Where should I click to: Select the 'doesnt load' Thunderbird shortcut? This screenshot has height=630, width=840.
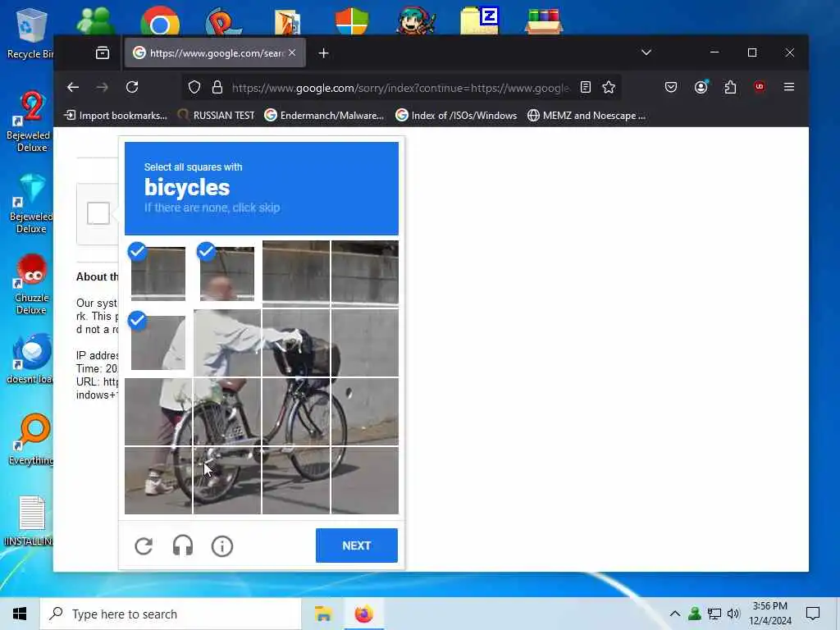pyautogui.click(x=30, y=359)
